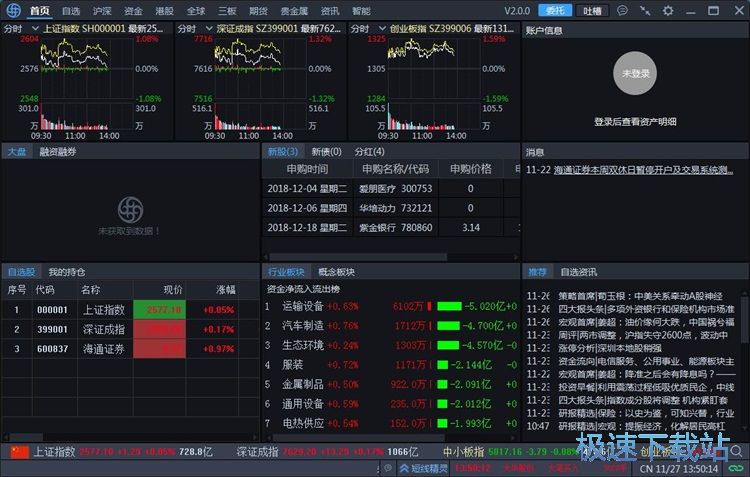Expand 分时 dropdown for 上证指数 chart

pyautogui.click(x=34, y=29)
